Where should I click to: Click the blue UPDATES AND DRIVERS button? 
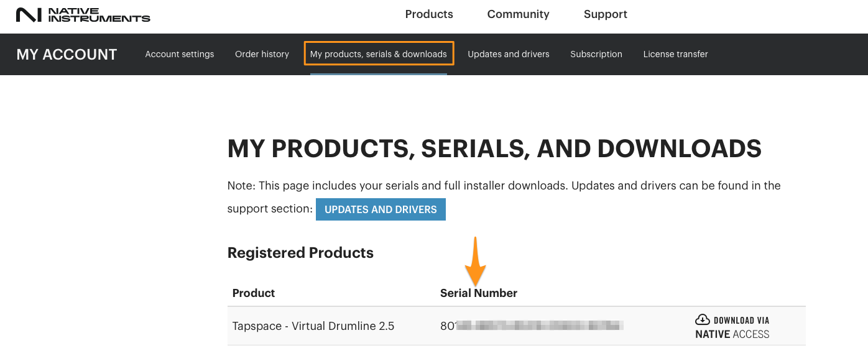(381, 209)
